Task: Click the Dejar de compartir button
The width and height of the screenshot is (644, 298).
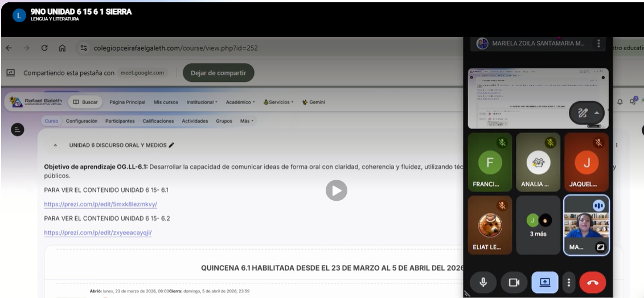Action: (218, 73)
